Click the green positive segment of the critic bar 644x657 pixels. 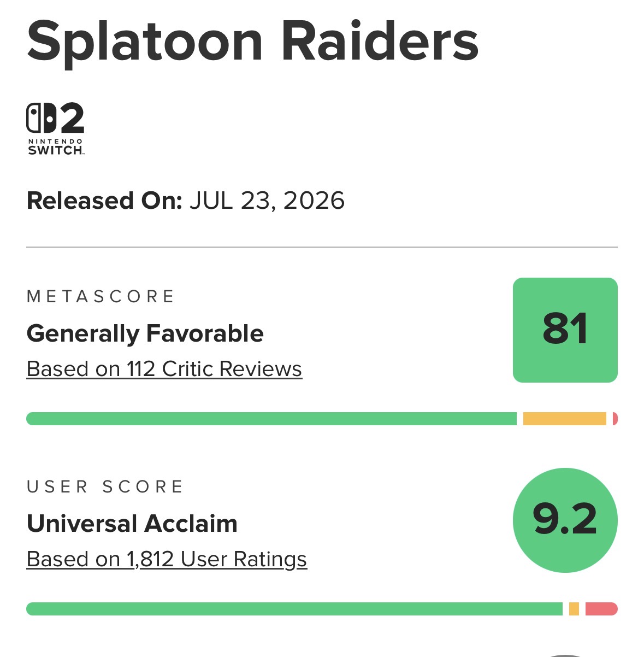click(x=271, y=419)
